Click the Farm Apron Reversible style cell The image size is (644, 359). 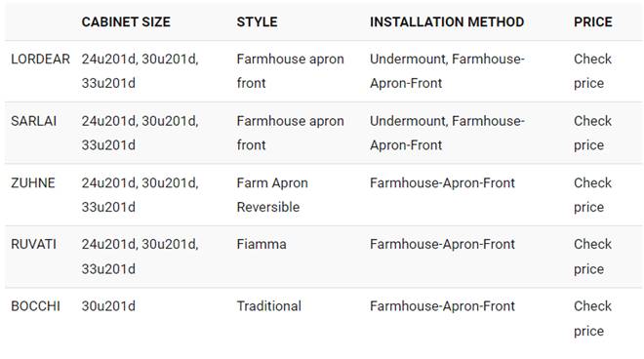point(272,195)
